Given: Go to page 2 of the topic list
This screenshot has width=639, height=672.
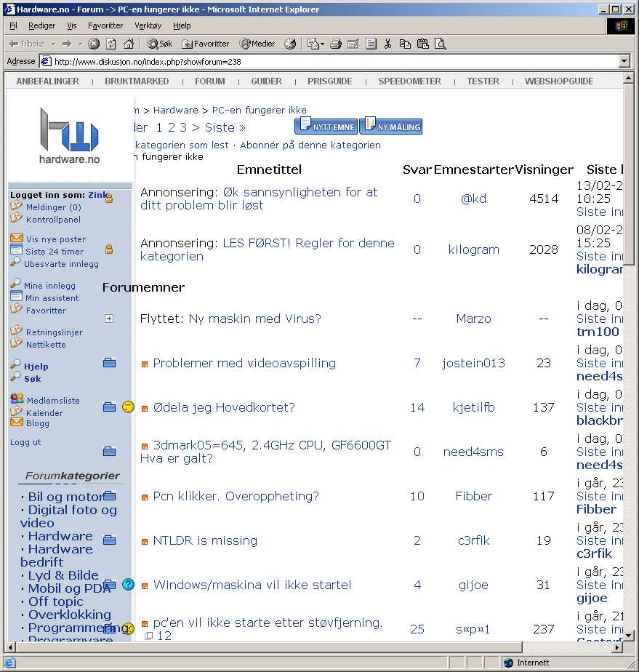Looking at the screenshot, I should (172, 127).
